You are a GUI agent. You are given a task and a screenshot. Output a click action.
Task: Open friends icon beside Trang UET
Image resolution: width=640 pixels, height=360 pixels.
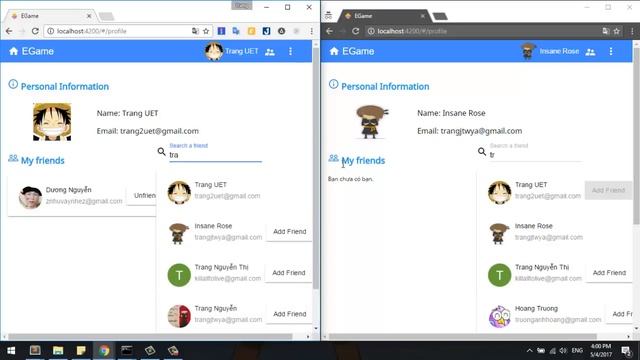(270, 52)
